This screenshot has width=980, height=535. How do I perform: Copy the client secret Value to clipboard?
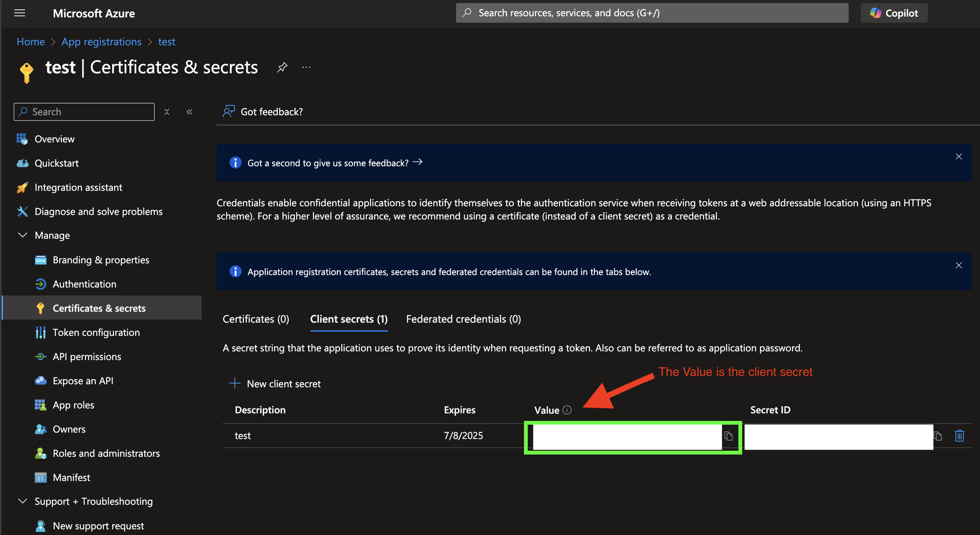tap(728, 436)
